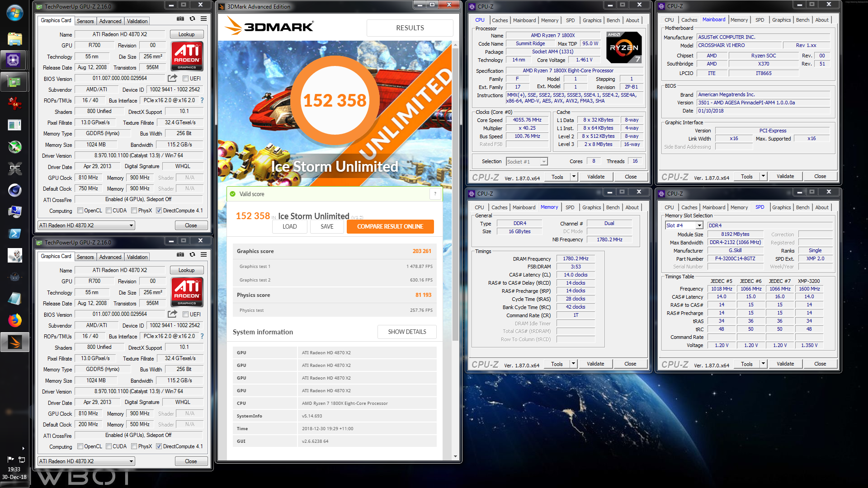Open File Explorer from the taskbar
Viewport: 868px width, 488px height.
point(15,39)
